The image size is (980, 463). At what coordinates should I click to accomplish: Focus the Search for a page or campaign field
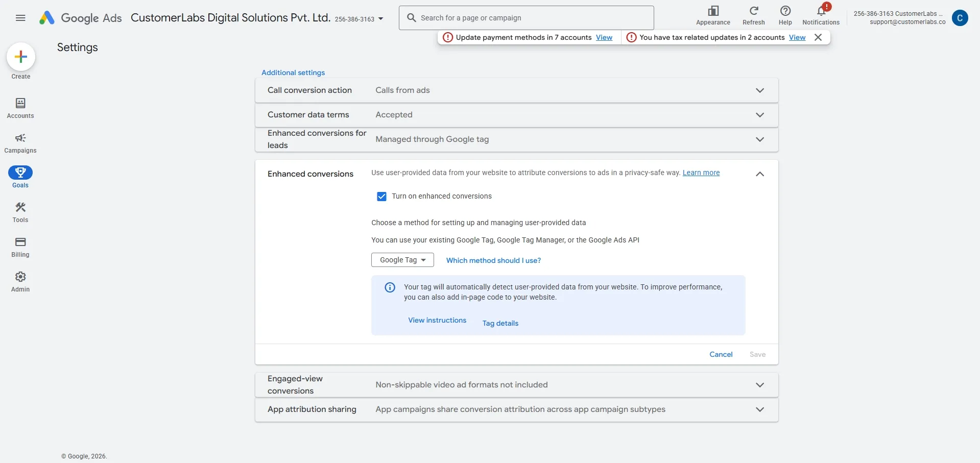[x=527, y=18]
